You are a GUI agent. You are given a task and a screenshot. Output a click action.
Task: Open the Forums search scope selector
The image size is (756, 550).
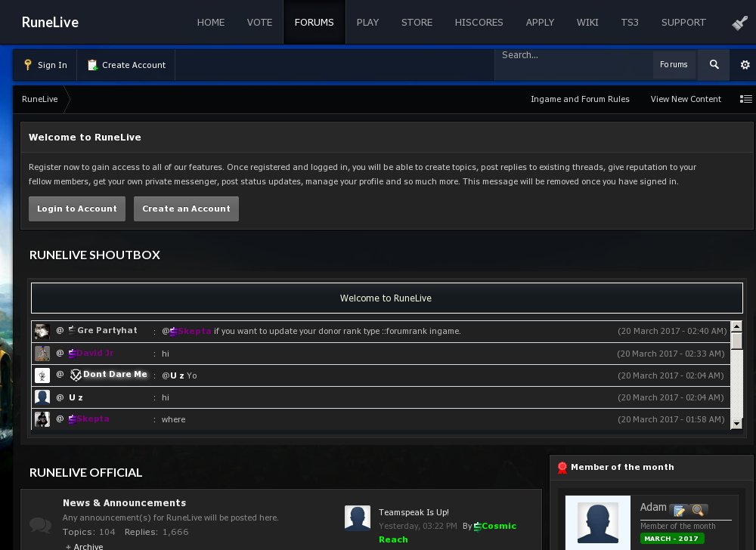click(x=674, y=65)
